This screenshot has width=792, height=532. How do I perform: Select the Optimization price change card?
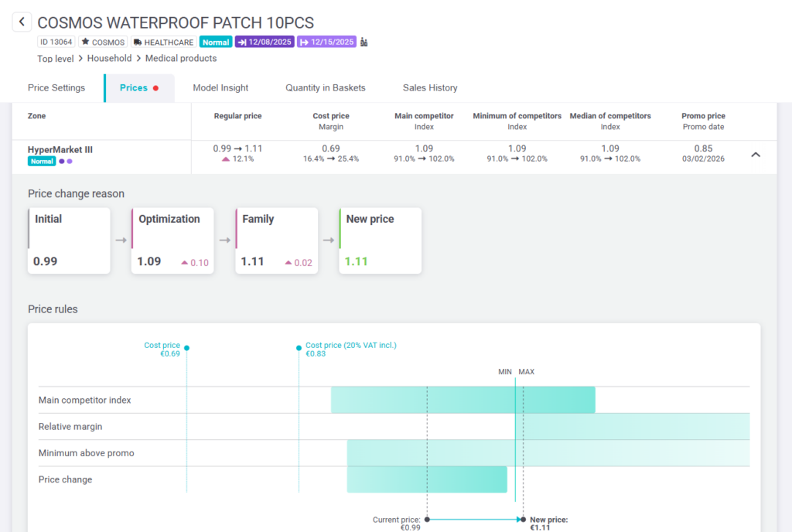coord(172,240)
